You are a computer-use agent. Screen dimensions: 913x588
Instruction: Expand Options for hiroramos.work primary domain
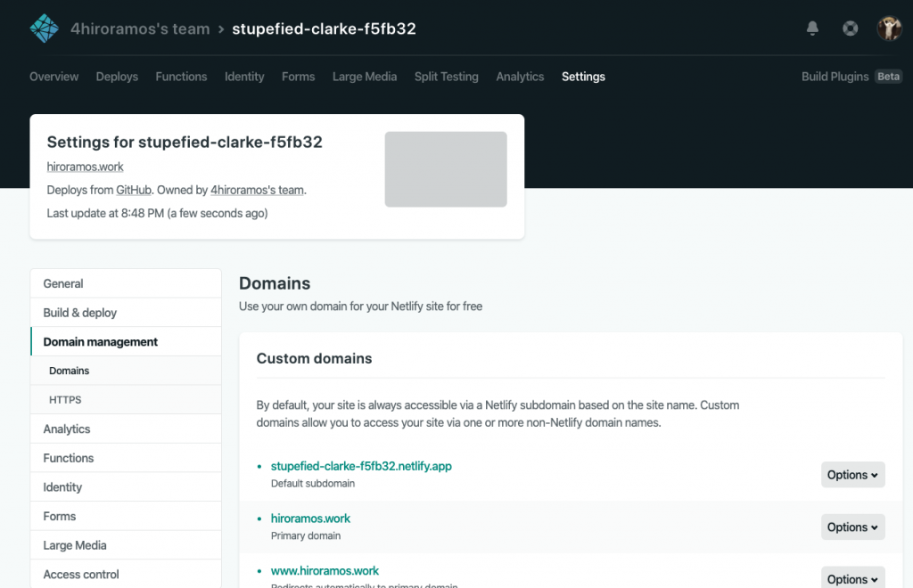coord(853,527)
